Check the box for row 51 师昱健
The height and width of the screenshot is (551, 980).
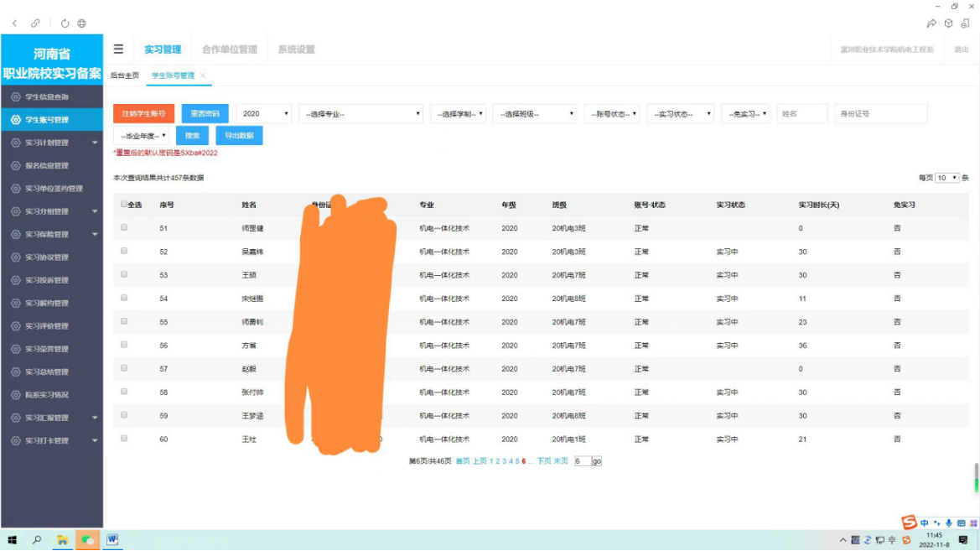point(124,227)
